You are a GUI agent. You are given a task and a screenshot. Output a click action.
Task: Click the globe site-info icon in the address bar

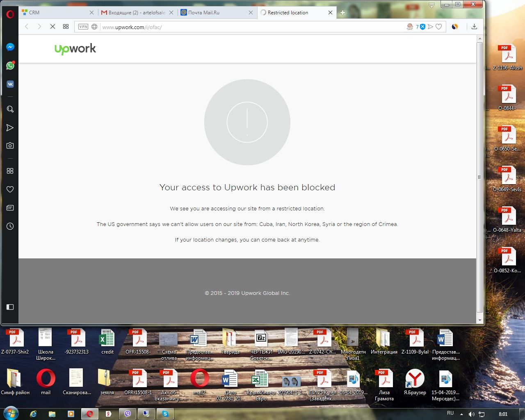[x=94, y=27]
